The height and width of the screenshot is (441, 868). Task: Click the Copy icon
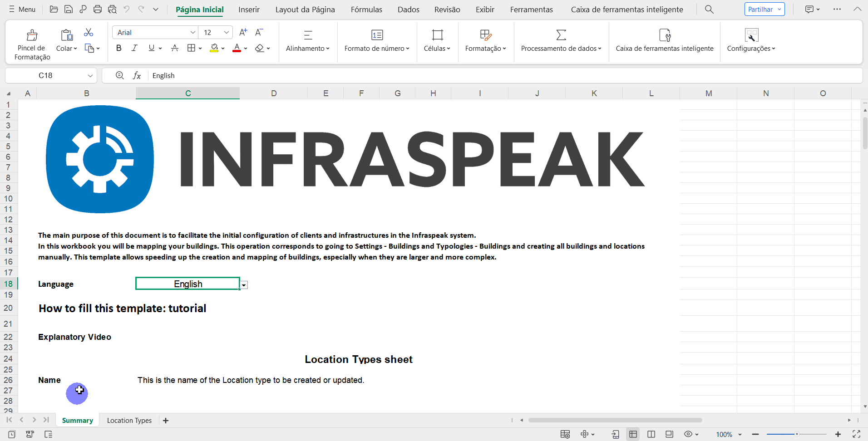(x=89, y=48)
